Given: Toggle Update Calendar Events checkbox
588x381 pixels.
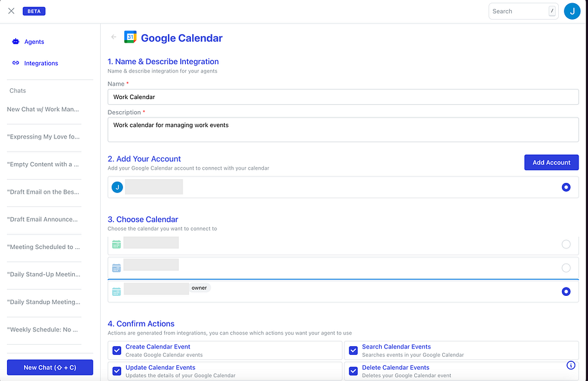Looking at the screenshot, I should 117,371.
